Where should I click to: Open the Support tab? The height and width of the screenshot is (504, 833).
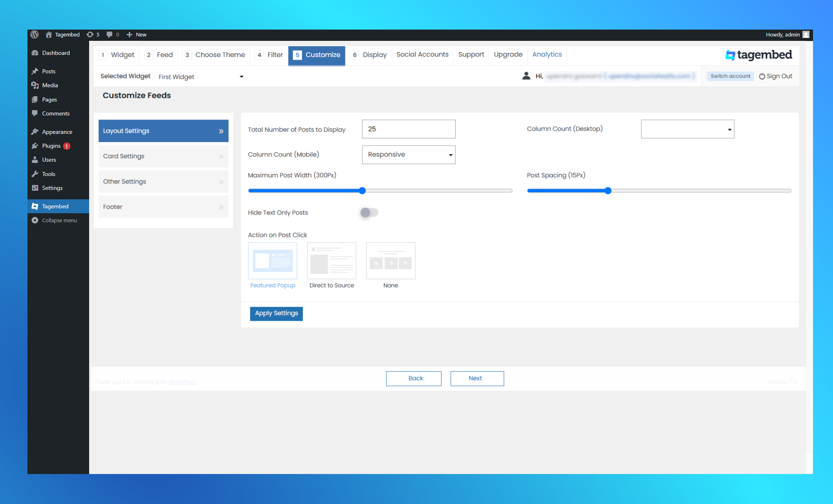471,55
